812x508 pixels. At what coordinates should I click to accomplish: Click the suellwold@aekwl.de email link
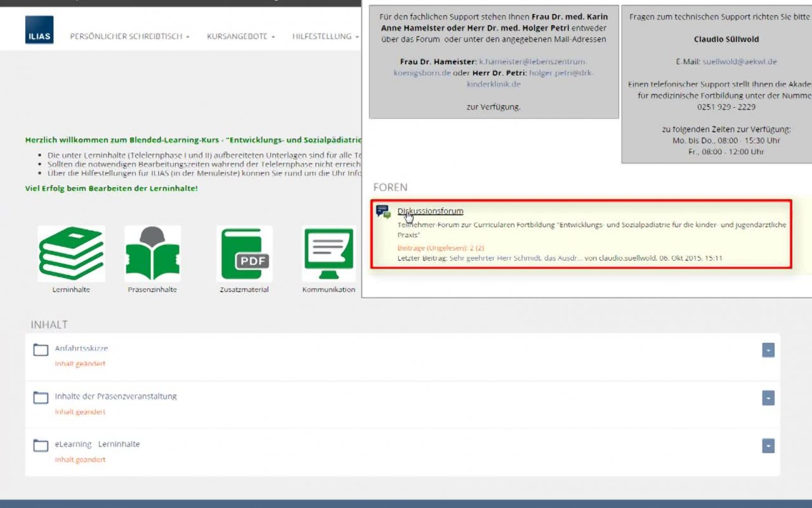[740, 62]
